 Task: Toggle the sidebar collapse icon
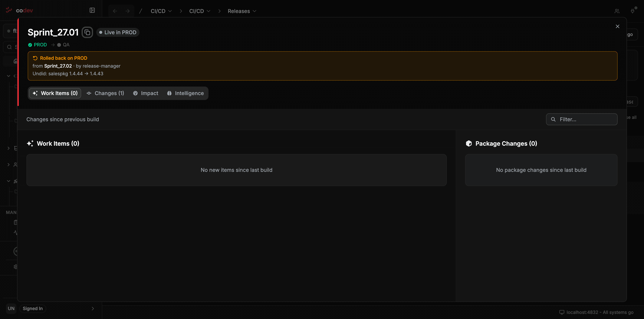coord(92,10)
